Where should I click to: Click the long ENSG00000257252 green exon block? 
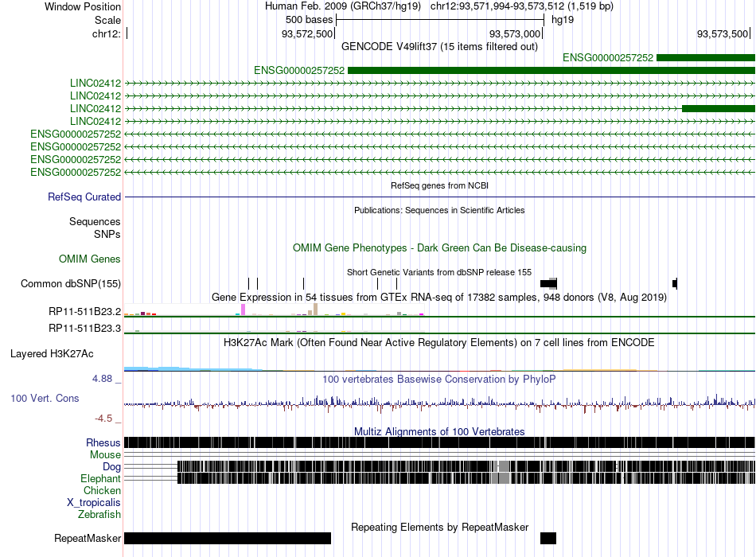551,70
